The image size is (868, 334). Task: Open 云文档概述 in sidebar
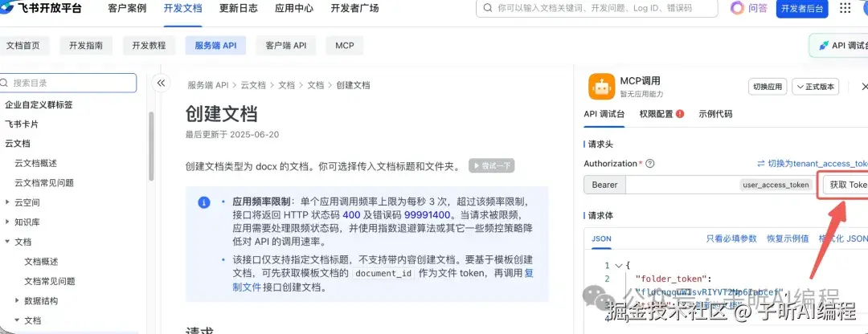(x=35, y=163)
